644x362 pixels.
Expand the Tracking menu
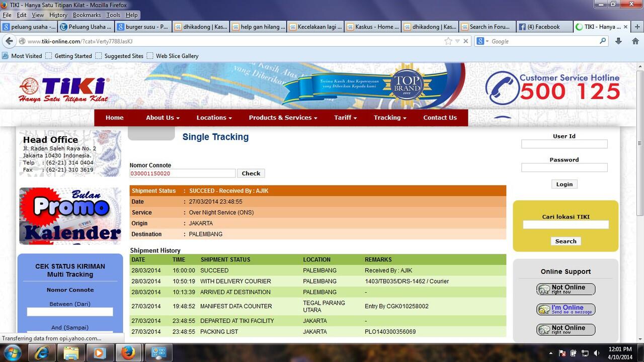389,118
